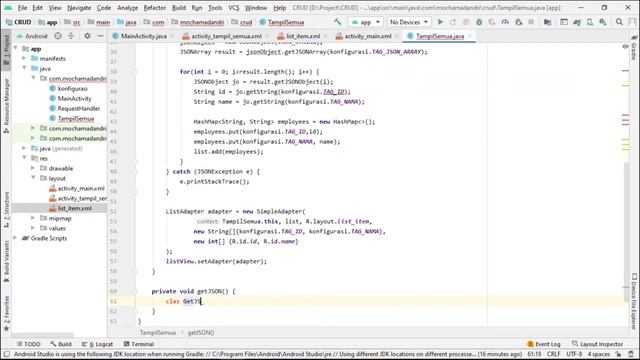Open the Logcat tool window
The width and height of the screenshot is (640, 360).
pos(97,344)
